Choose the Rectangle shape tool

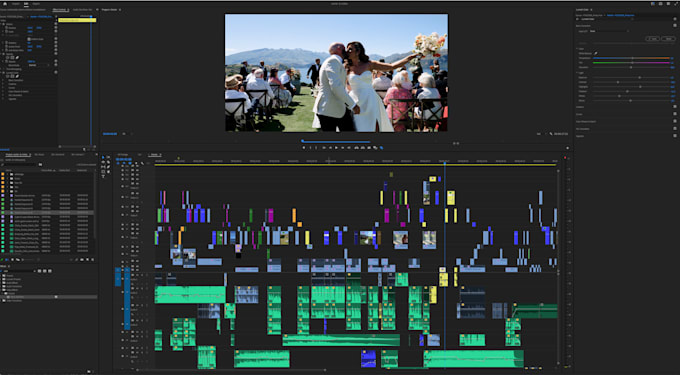(x=103, y=172)
